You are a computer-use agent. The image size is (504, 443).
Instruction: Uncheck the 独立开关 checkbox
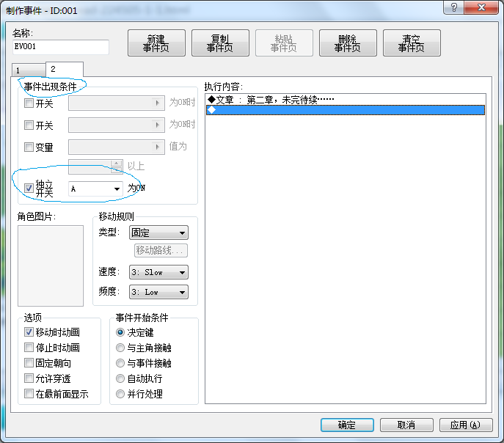point(29,188)
